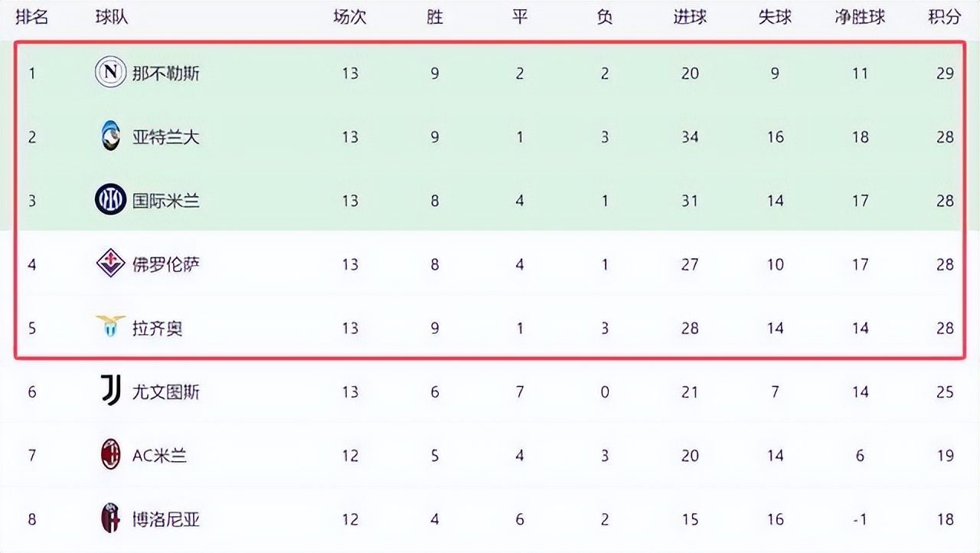Screen dimensions: 980x553
Task: Select the 博洛尼亚 team name
Action: 166,519
